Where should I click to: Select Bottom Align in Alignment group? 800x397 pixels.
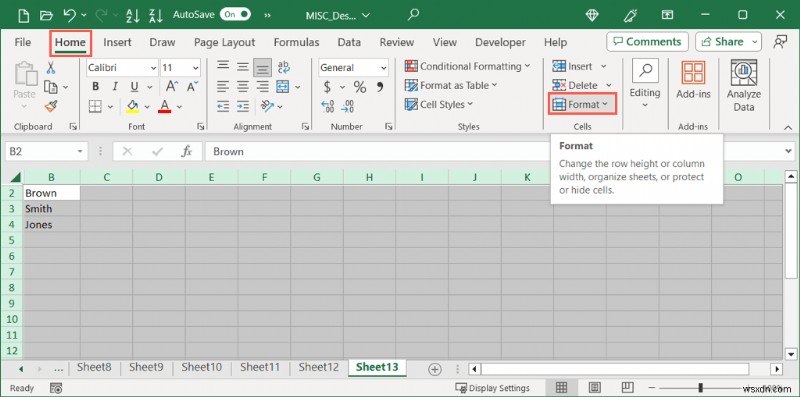(262, 67)
